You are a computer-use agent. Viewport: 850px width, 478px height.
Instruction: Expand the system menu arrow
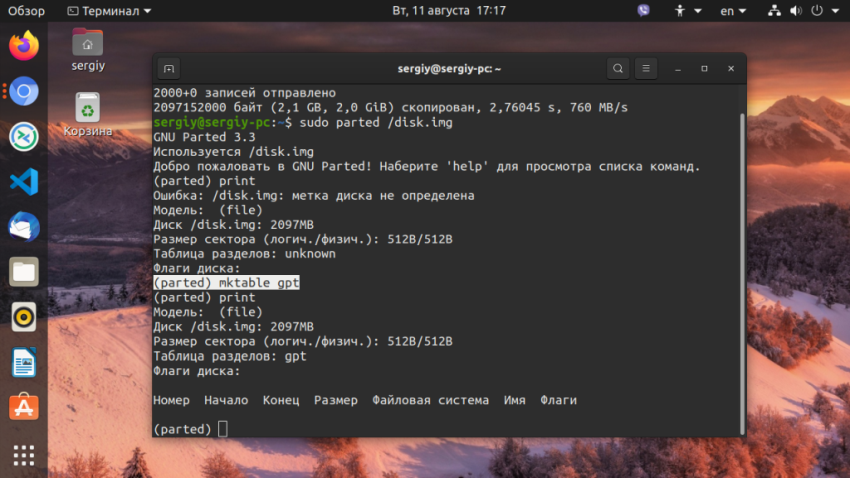click(835, 11)
